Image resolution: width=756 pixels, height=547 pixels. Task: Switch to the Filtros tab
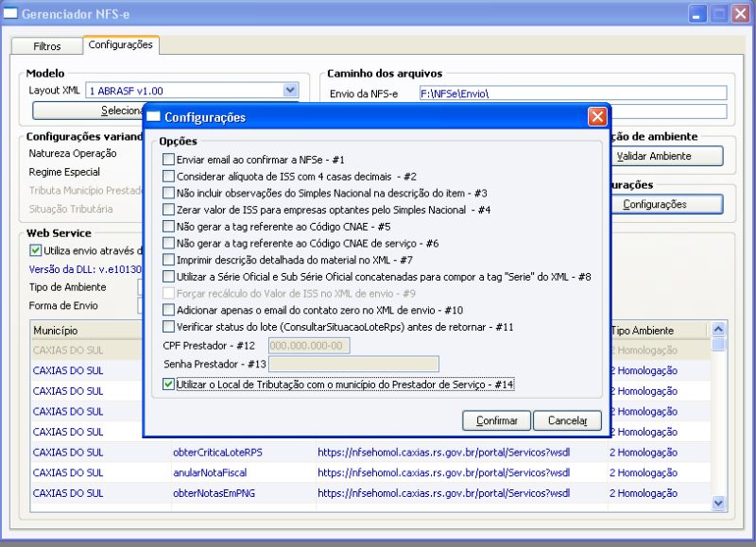click(46, 44)
